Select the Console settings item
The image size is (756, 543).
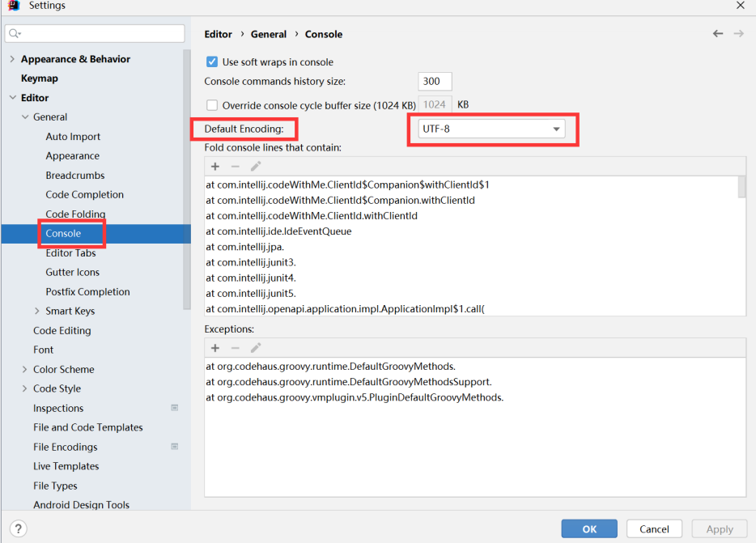tap(63, 233)
